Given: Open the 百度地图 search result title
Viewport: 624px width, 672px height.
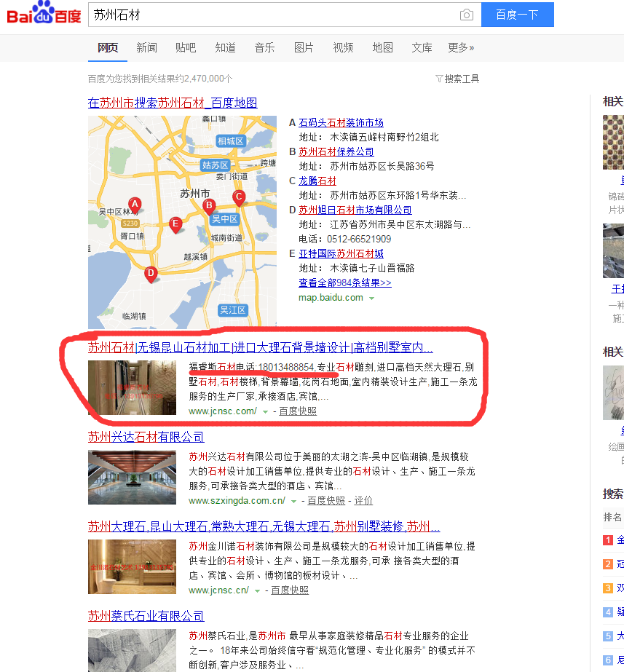Looking at the screenshot, I should click(x=173, y=103).
